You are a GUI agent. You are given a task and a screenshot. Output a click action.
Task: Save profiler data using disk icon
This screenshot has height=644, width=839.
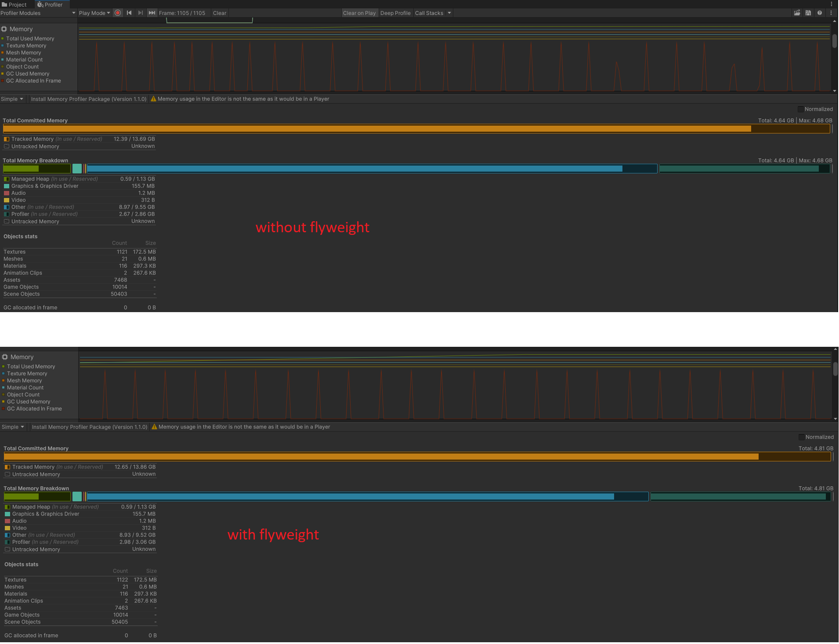click(808, 13)
